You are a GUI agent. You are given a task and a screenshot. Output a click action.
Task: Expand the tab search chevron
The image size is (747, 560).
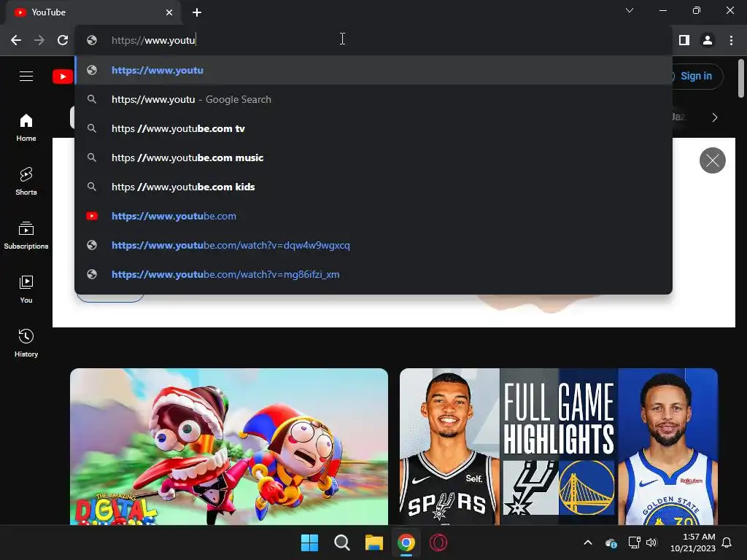point(630,10)
